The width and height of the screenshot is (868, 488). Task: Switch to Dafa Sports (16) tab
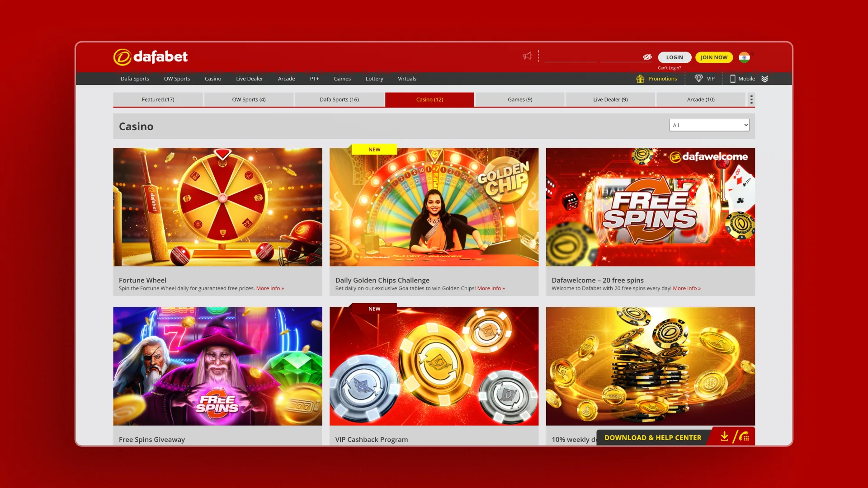pyautogui.click(x=339, y=99)
